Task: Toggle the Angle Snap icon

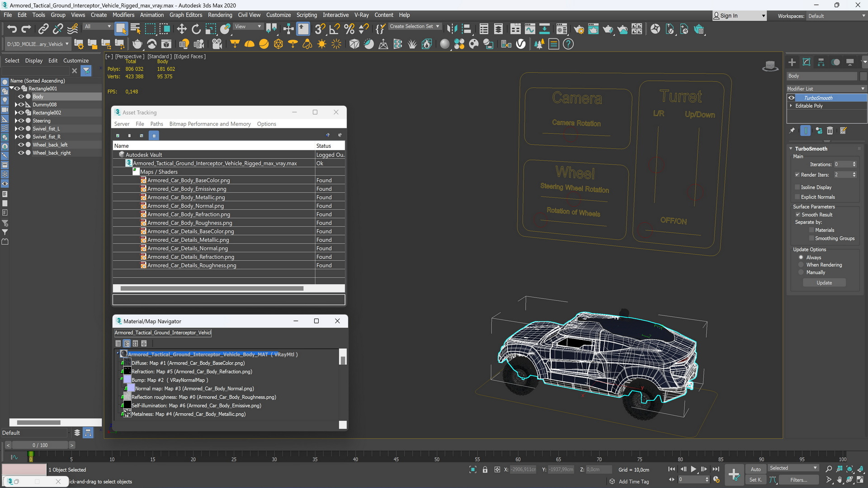Action: coord(335,29)
